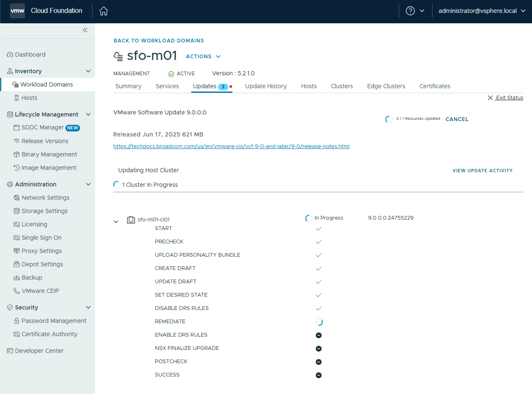This screenshot has height=394, width=532.
Task: Open the ACTIONS dropdown menu
Action: 203,57
